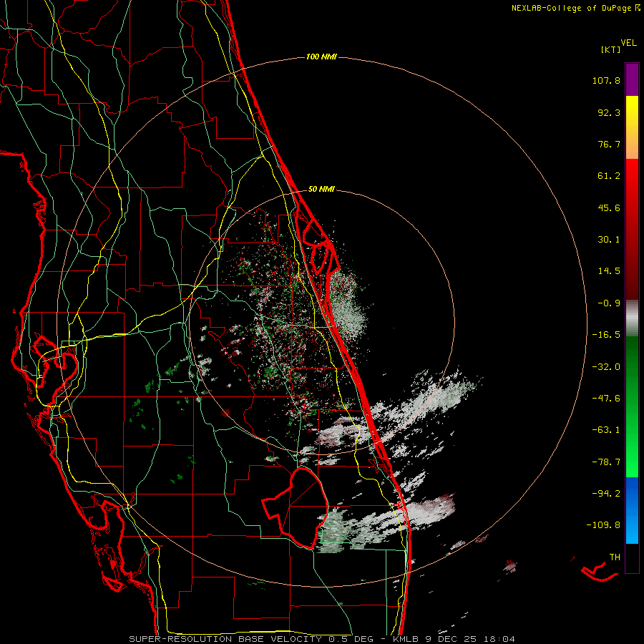Click the -94.2 velocity scale value
Image resolution: width=644 pixels, height=644 pixels.
(x=606, y=493)
